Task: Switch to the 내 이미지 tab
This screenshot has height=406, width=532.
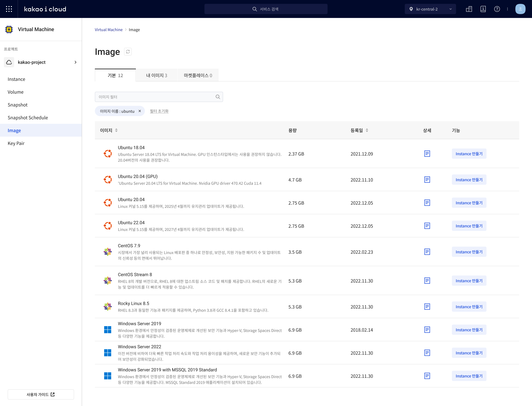Action: coord(157,75)
